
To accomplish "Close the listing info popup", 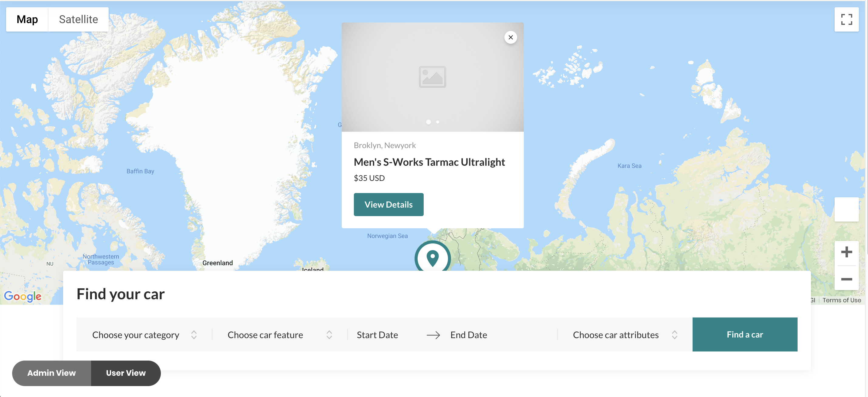I will (510, 37).
